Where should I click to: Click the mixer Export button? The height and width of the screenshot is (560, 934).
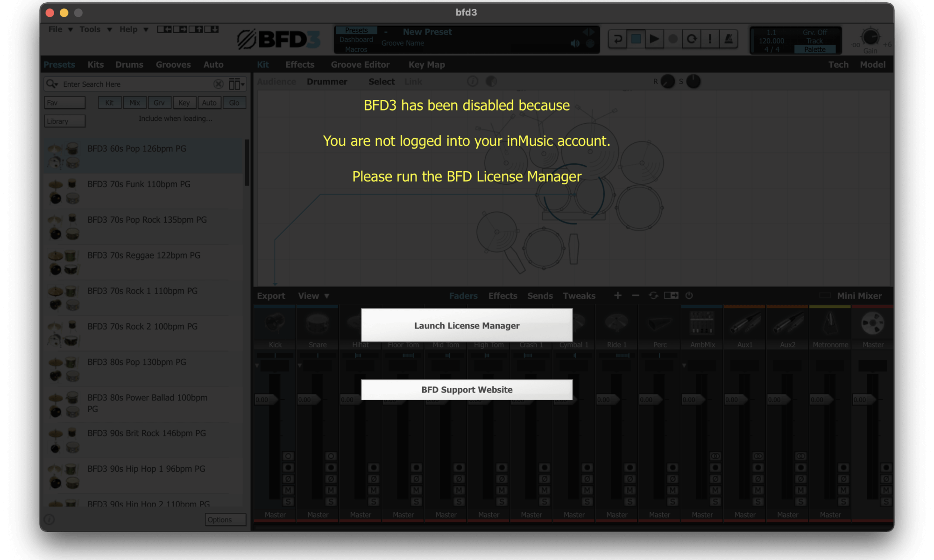pos(271,295)
